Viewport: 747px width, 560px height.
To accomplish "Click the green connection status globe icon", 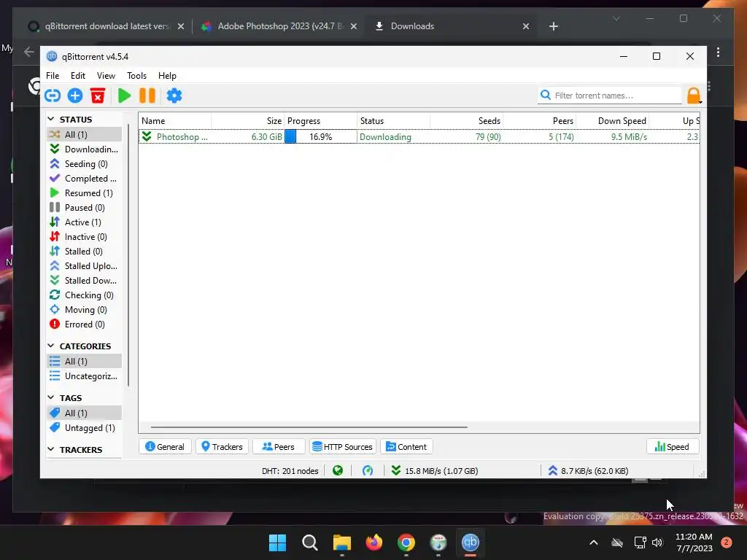I will 338,470.
